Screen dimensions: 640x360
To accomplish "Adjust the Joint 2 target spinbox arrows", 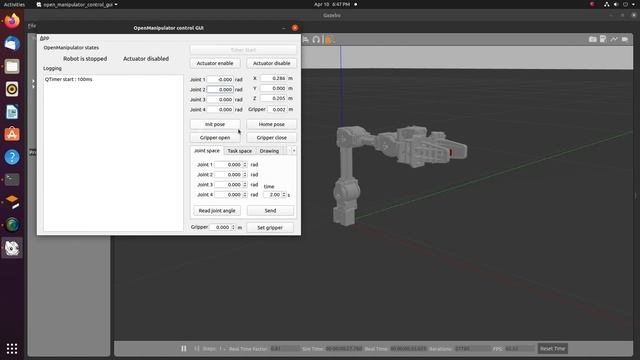I will (x=245, y=175).
